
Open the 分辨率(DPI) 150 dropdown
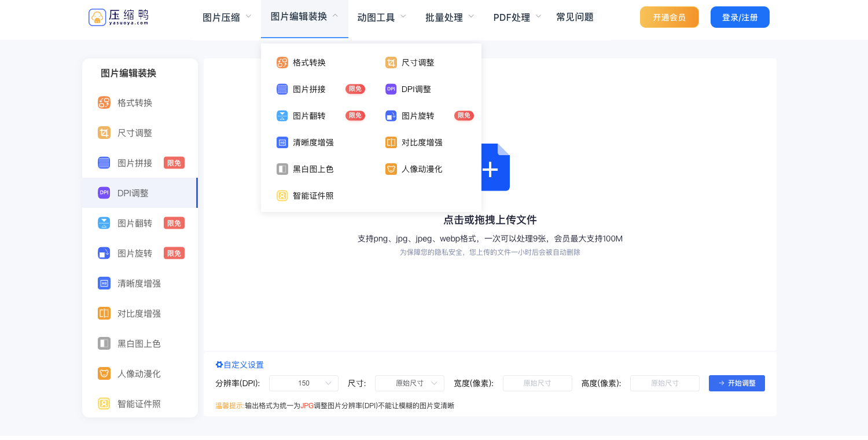click(x=304, y=383)
